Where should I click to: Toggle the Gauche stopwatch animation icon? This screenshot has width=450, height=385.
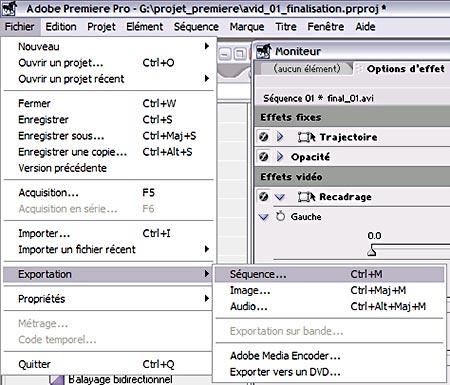point(281,216)
